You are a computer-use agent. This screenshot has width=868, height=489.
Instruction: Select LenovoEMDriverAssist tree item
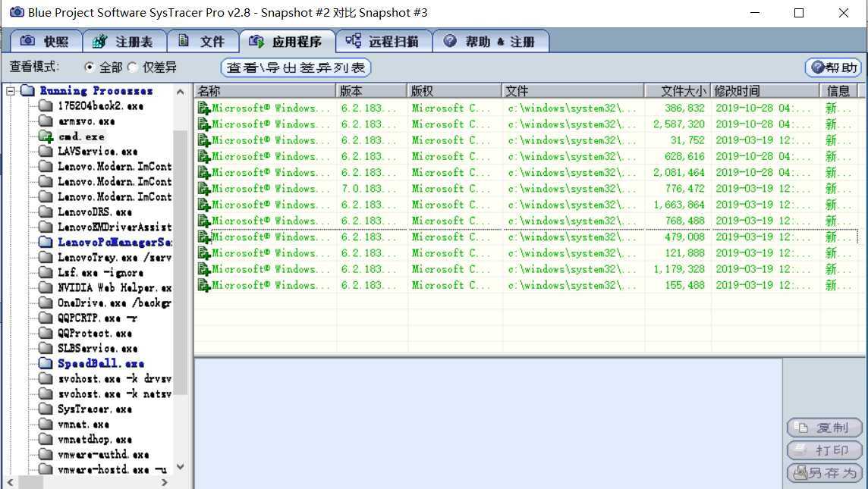click(x=115, y=227)
